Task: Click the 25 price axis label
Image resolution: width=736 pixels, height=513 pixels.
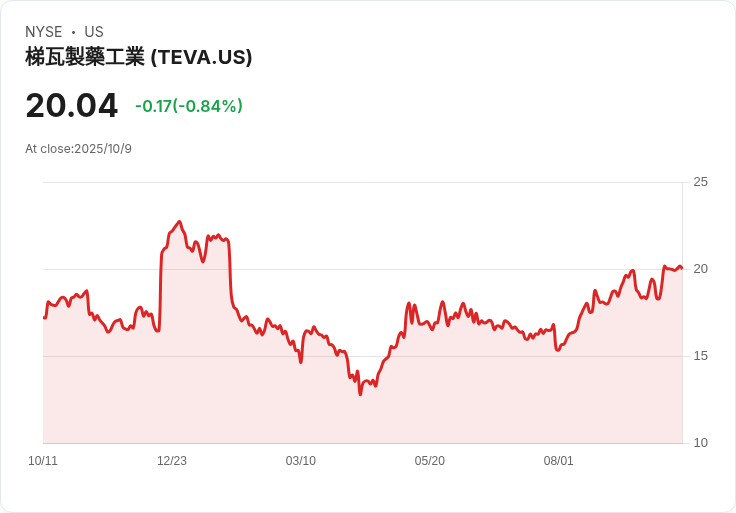Action: coord(700,182)
